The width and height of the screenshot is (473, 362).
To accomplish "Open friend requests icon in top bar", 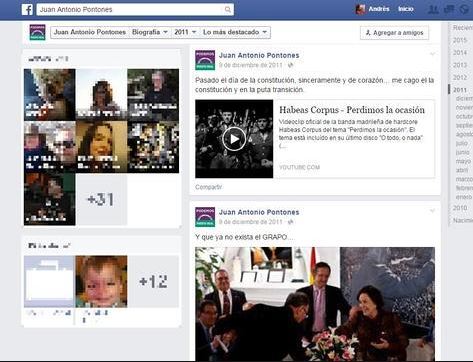I will click(433, 9).
